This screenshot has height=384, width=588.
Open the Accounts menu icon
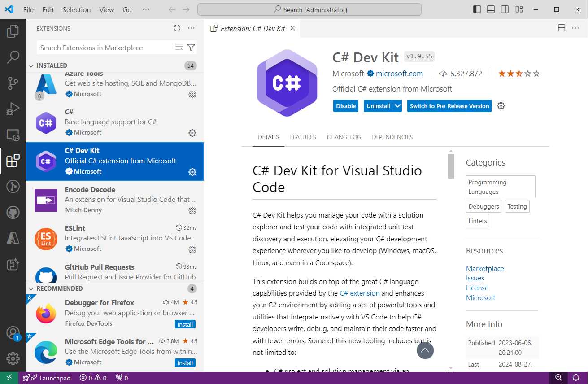point(13,333)
